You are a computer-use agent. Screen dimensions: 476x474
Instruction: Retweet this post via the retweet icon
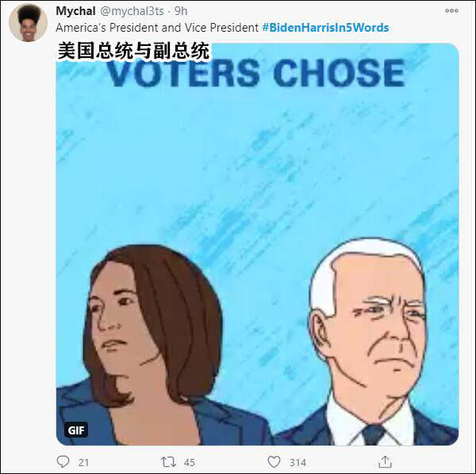click(168, 462)
